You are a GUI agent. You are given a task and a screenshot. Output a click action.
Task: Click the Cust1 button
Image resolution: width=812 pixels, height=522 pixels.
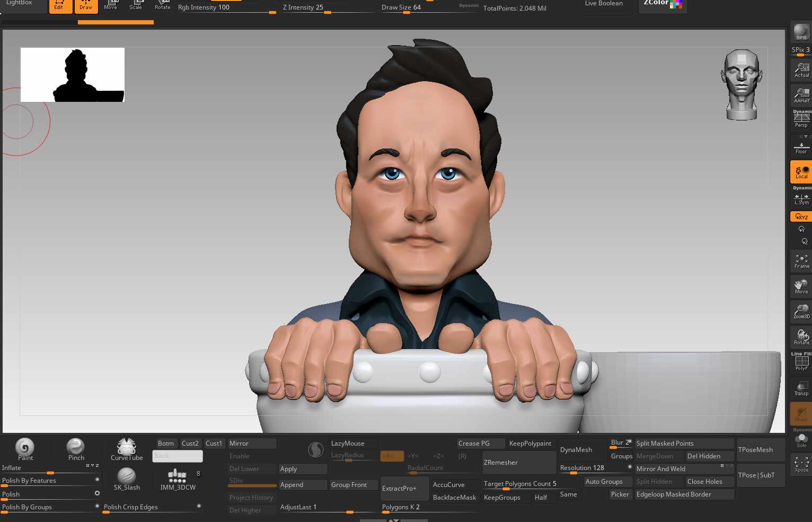(x=214, y=443)
